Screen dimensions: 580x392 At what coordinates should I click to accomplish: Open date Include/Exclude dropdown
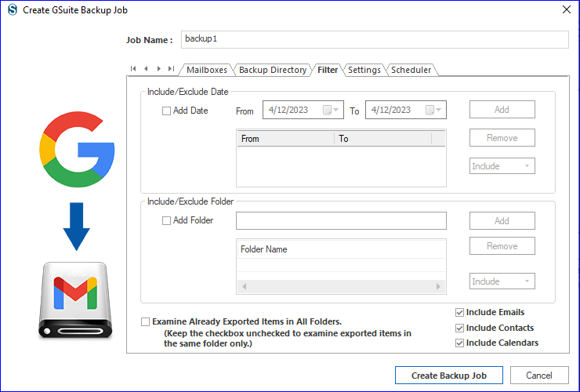(x=502, y=166)
